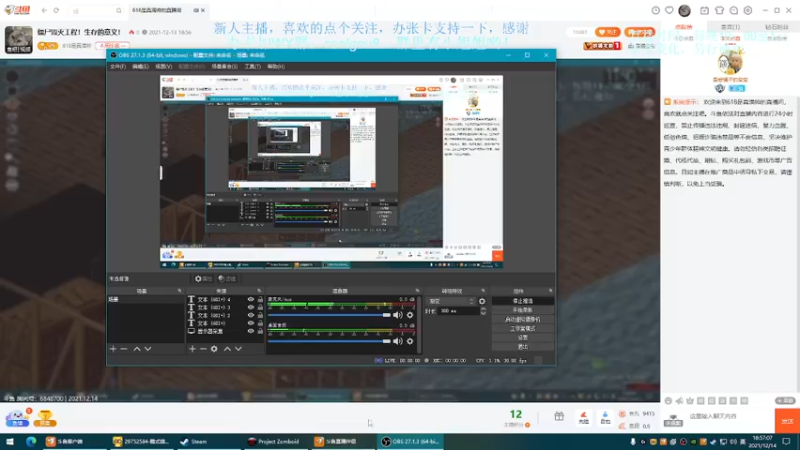This screenshot has width=800, height=450.
Task: Open the gift box icon below the stream
Action: coord(559,416)
